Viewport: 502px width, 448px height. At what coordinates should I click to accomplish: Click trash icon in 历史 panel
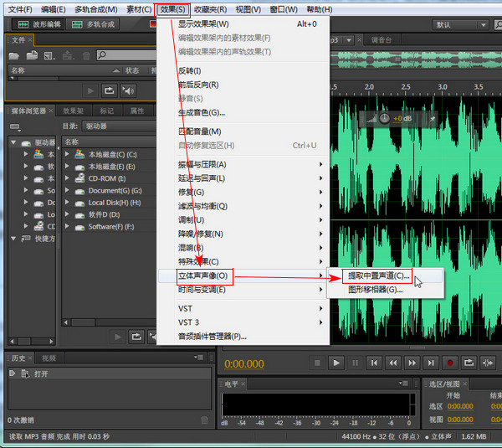click(x=204, y=420)
